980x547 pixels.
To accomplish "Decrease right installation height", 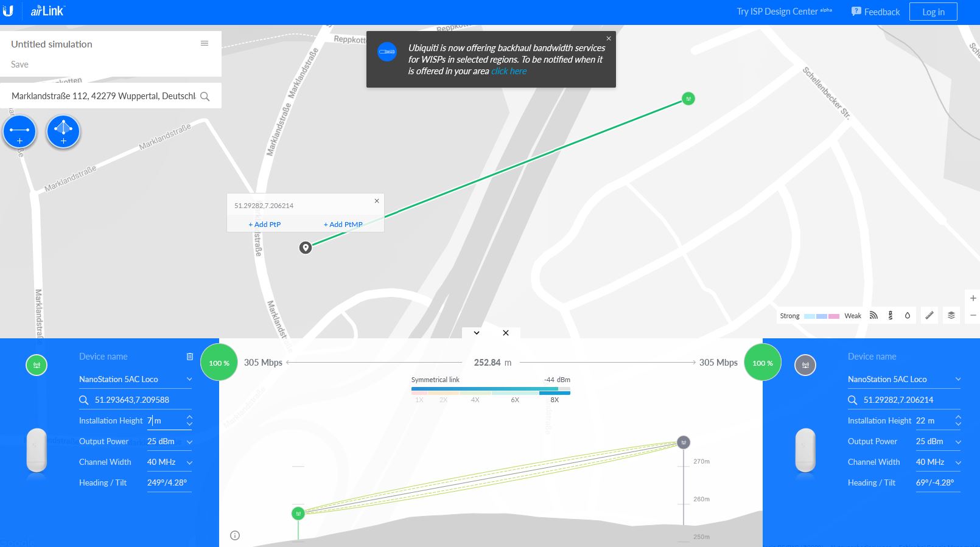I will [958, 423].
